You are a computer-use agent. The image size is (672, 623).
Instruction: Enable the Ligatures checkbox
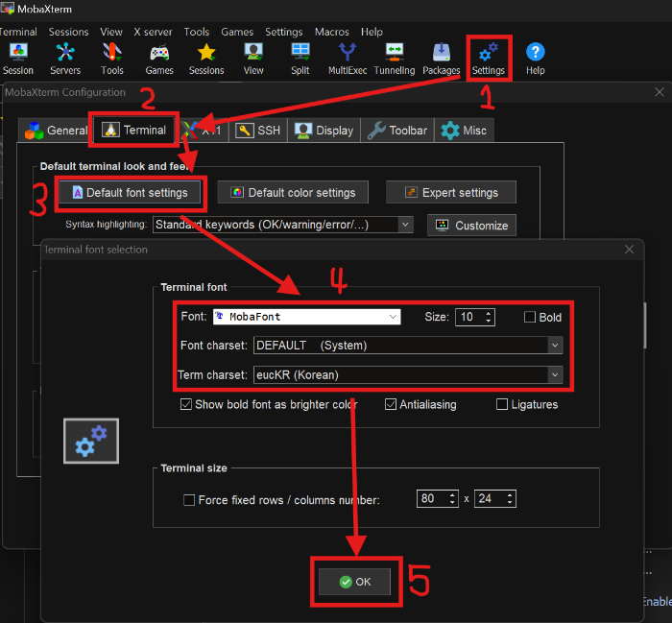coord(502,404)
